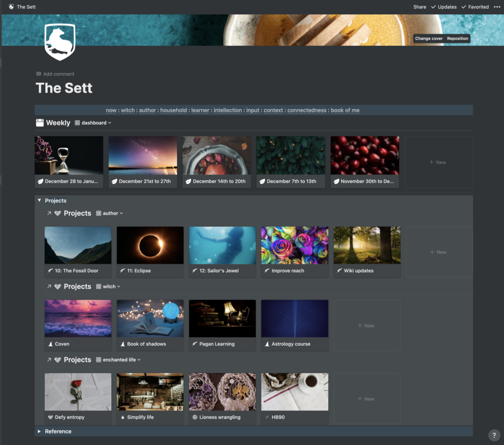Screen dimensions: 504x445
Task: Click quill icon on Improve reach card
Action: pyautogui.click(x=267, y=271)
